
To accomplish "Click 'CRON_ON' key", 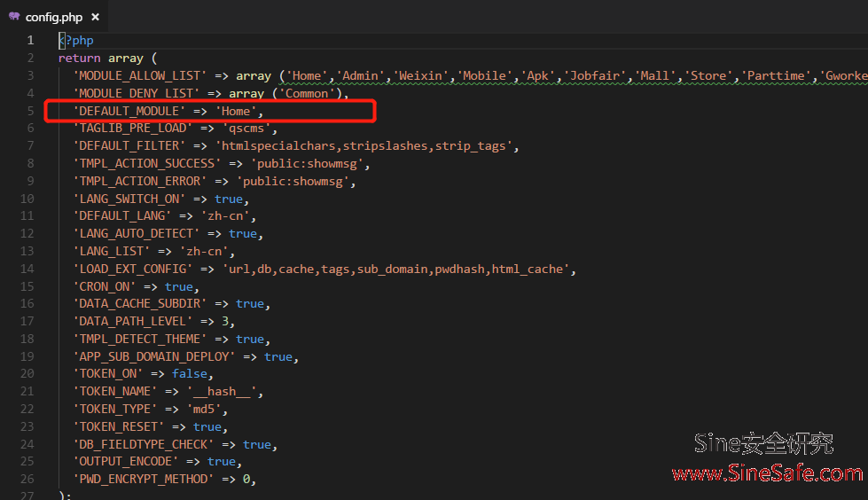I will point(105,287).
